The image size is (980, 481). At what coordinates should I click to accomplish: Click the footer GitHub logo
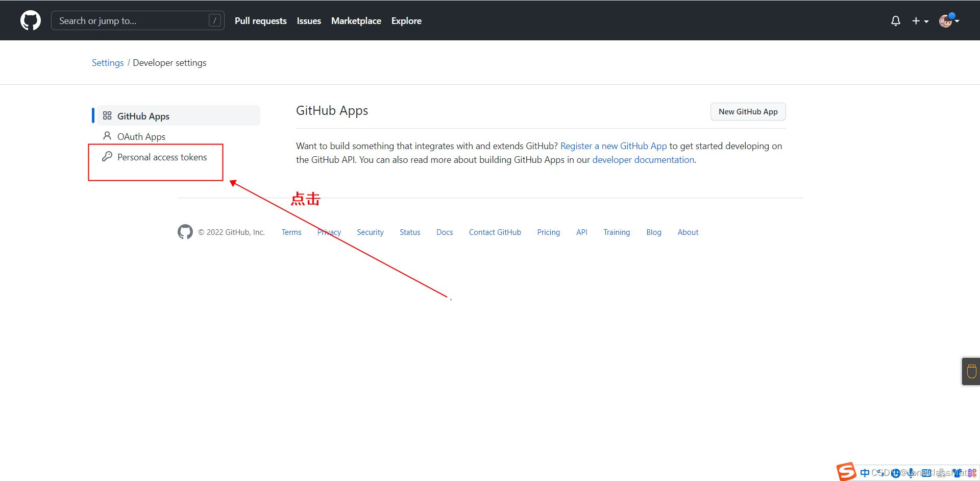[x=185, y=232]
